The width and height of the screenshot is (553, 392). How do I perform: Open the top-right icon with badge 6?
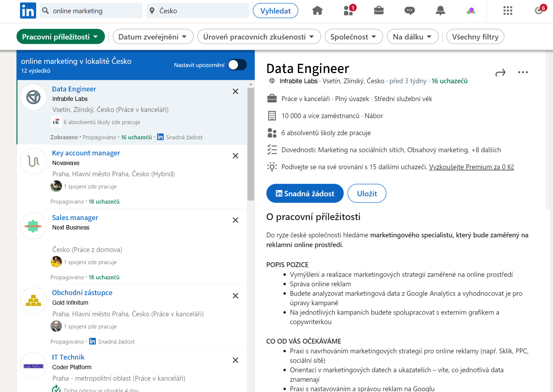pyautogui.click(x=540, y=10)
